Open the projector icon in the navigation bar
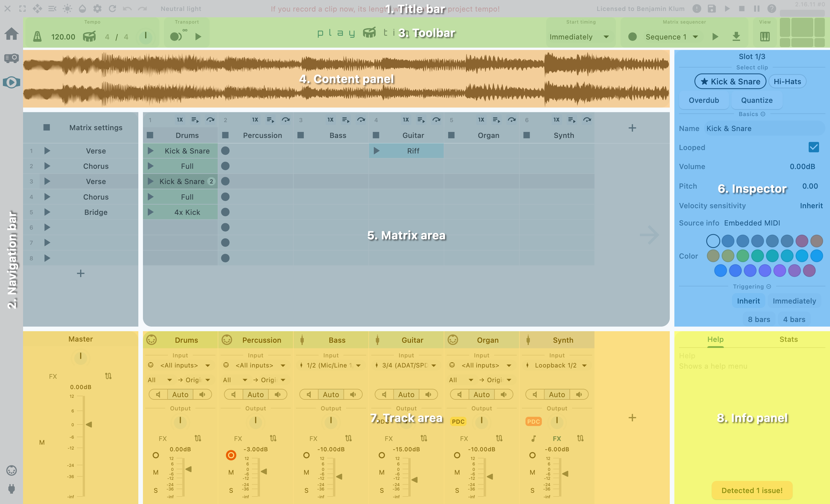 coord(12,58)
